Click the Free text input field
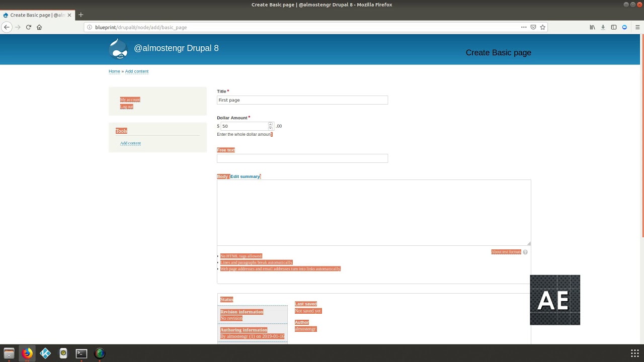 click(302, 158)
